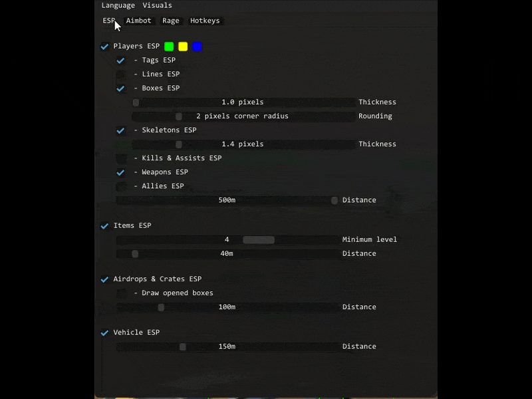Click the corner radius Rounding slider

coord(243,116)
